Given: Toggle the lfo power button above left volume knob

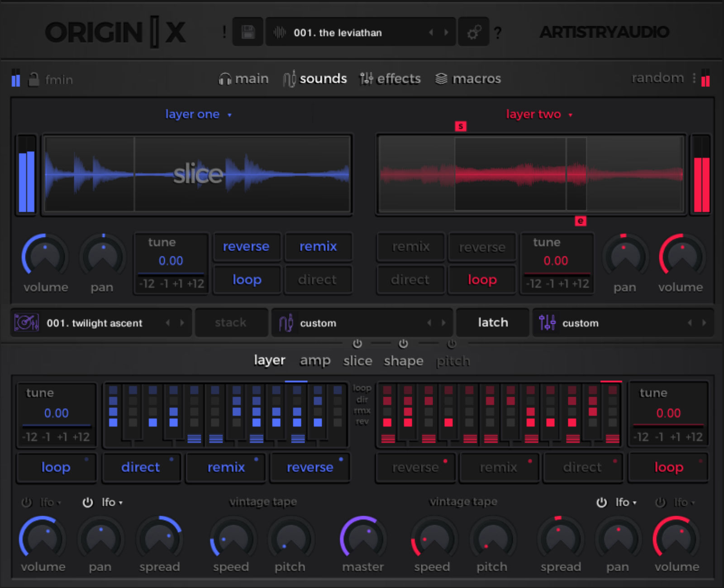Looking at the screenshot, I should coord(26,502).
